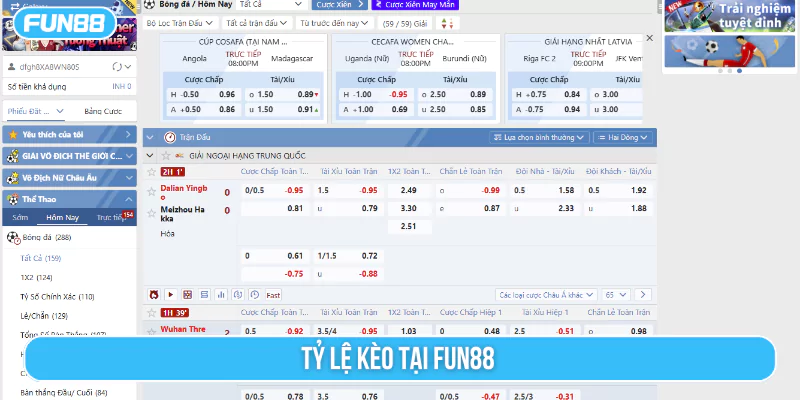The image size is (800, 400).
Task: Click the Fast bet button
Action: click(x=273, y=295)
